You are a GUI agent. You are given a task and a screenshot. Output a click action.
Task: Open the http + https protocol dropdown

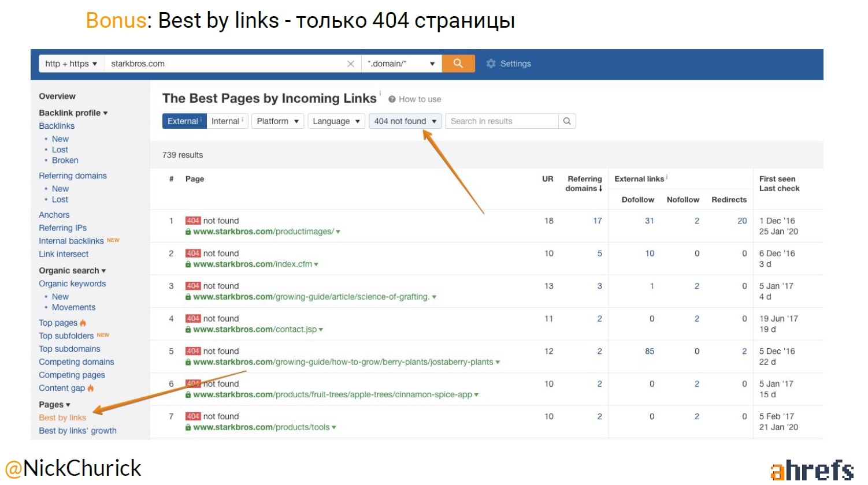71,64
